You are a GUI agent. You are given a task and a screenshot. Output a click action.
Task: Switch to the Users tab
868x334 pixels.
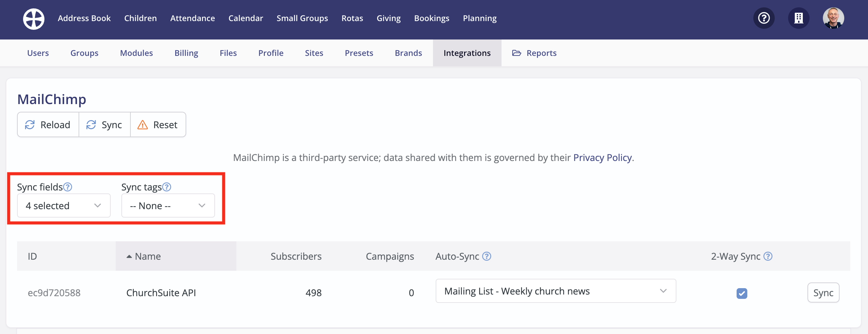(38, 53)
